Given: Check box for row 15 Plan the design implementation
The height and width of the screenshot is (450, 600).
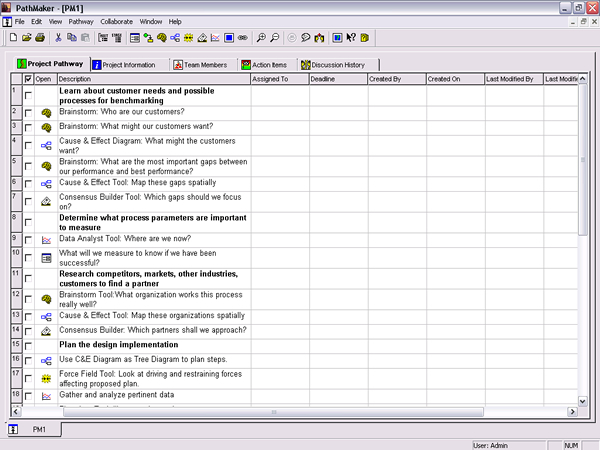Looking at the screenshot, I should click(x=28, y=346).
